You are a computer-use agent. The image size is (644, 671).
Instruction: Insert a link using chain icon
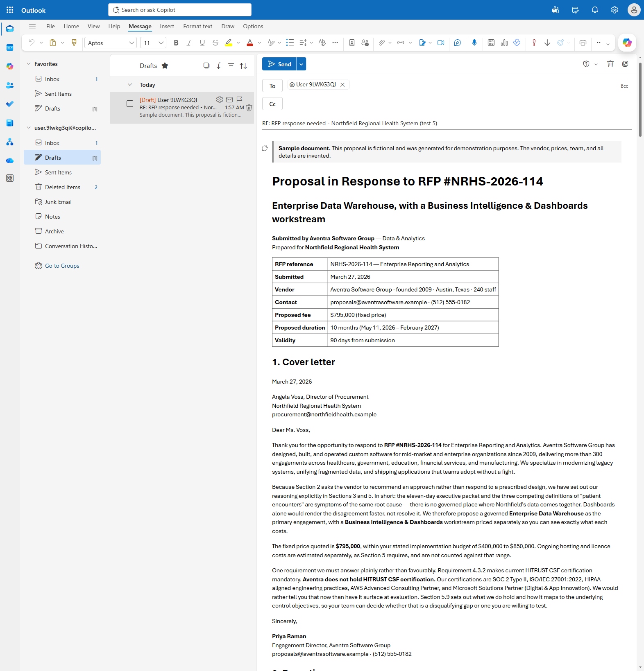(401, 43)
